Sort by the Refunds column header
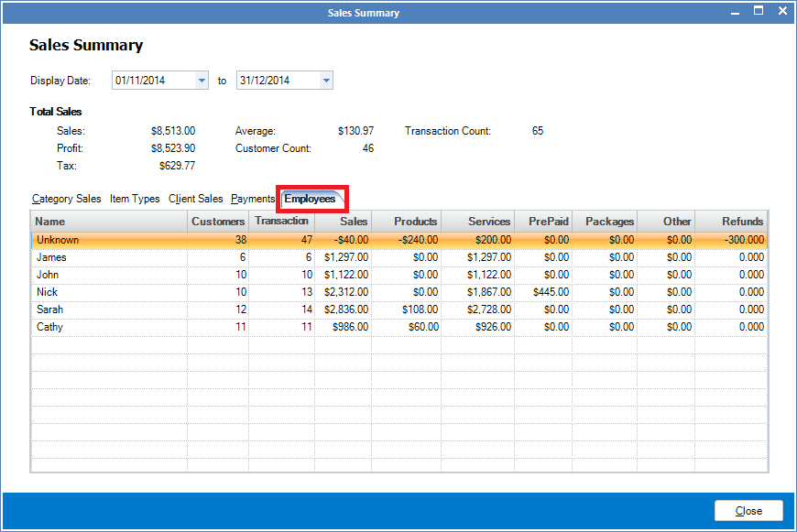Screen dimensions: 797x532 (742, 222)
